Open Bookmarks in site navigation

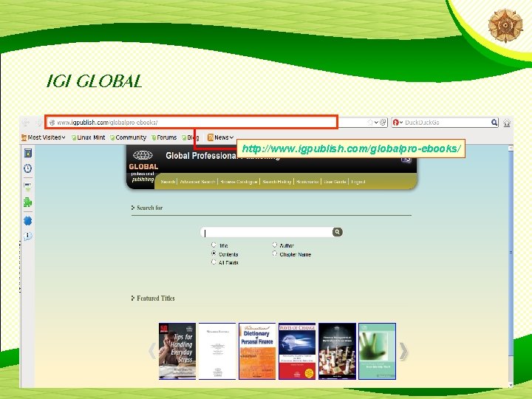point(307,182)
